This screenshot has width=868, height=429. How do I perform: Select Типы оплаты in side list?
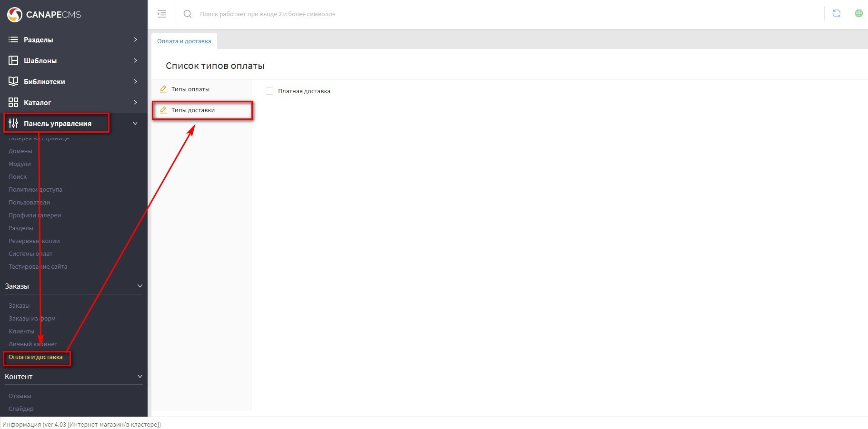190,89
